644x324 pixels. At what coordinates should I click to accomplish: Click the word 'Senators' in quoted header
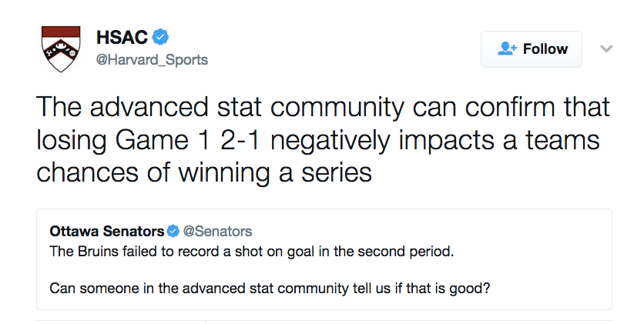pos(133,232)
